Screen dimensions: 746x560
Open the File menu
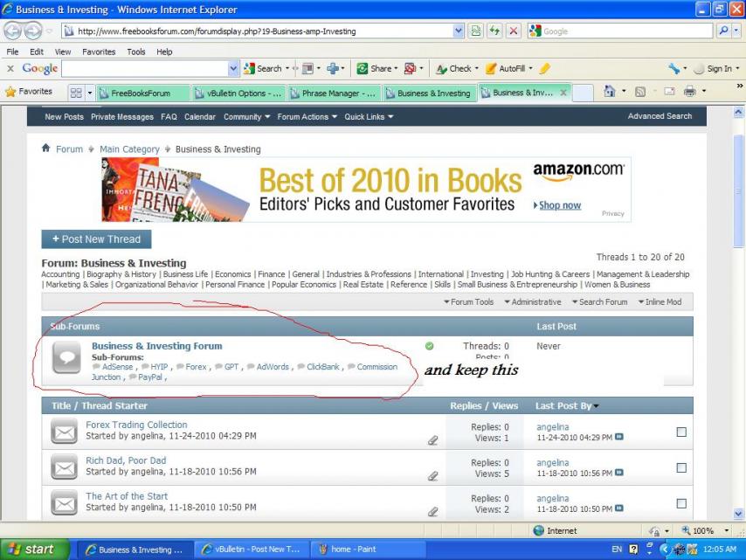(13, 52)
